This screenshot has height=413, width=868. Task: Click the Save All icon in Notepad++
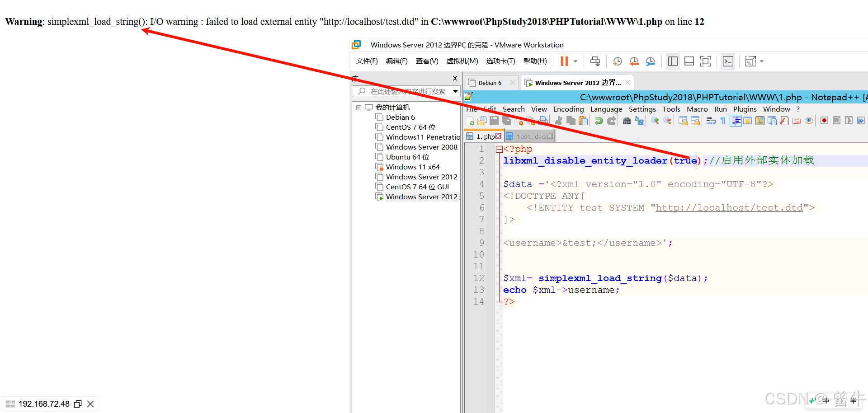[x=507, y=121]
